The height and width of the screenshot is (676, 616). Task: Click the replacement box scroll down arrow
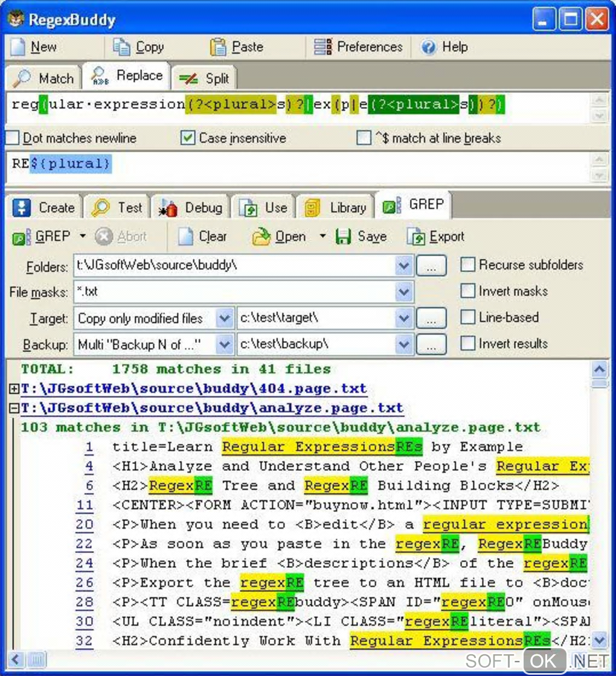pyautogui.click(x=600, y=176)
